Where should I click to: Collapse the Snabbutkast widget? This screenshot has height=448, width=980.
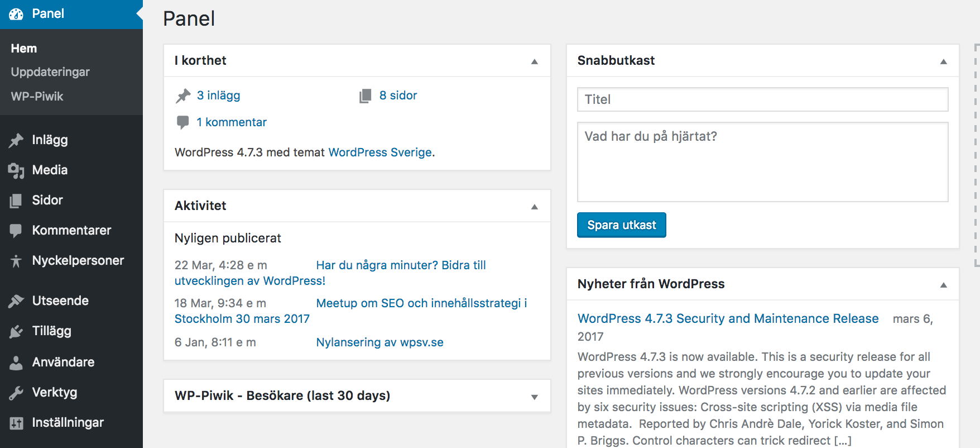tap(944, 61)
